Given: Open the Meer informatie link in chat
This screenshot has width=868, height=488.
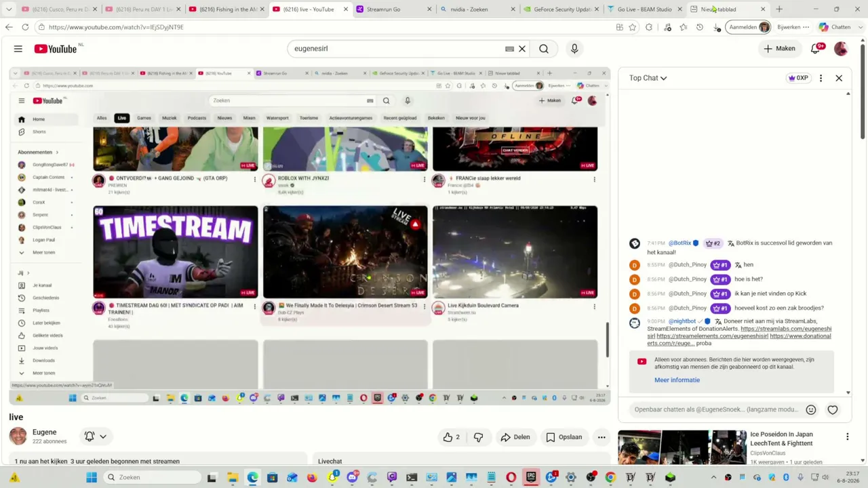Looking at the screenshot, I should click(x=677, y=380).
